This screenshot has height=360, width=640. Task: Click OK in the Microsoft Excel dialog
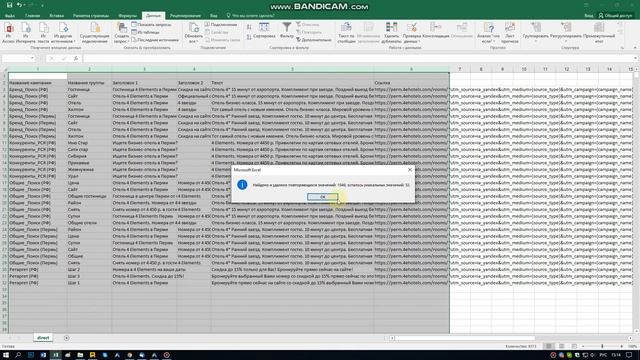point(322,197)
